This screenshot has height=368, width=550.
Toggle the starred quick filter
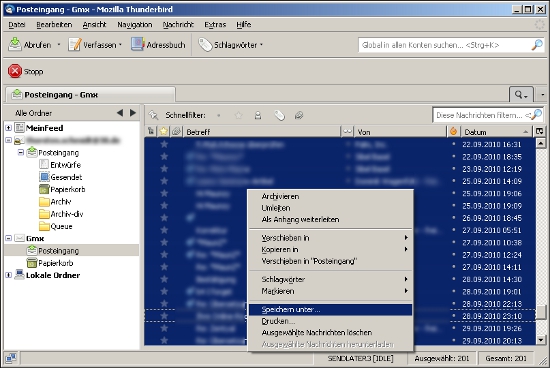(239, 115)
